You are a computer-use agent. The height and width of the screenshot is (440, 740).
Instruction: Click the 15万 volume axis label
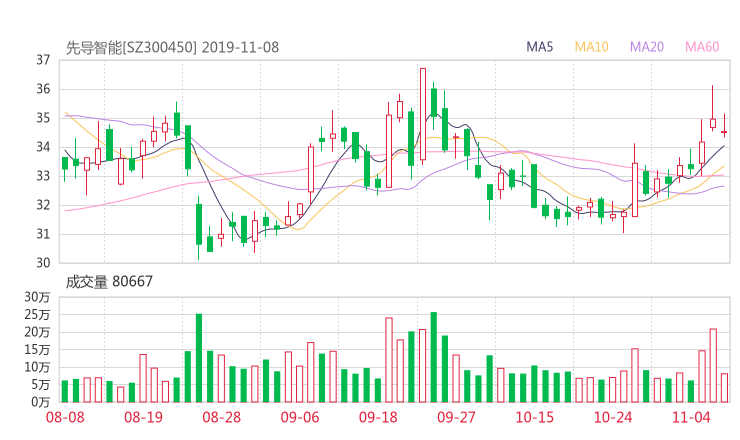pos(37,349)
